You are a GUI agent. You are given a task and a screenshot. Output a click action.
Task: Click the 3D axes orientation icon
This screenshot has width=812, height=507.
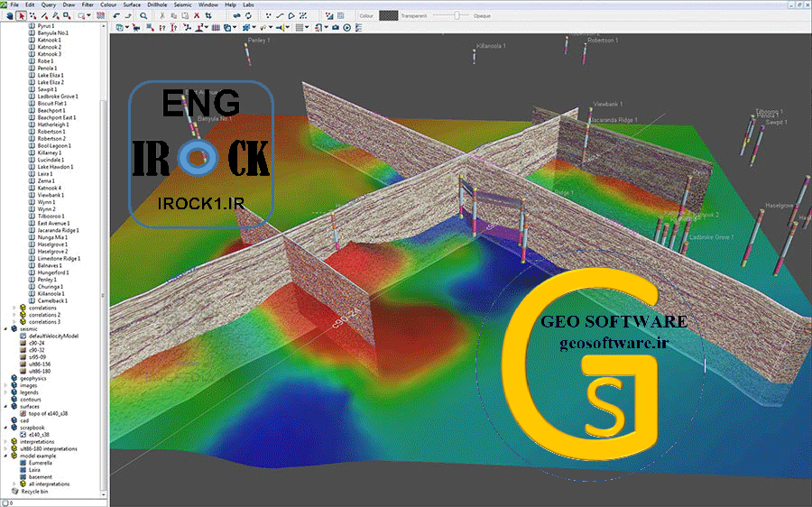click(188, 27)
